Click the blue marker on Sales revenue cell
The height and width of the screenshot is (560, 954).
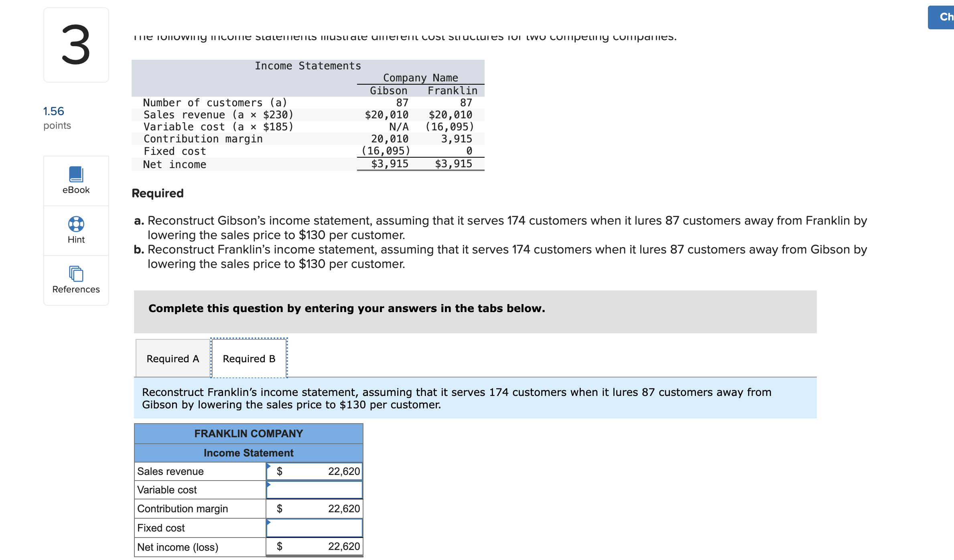point(268,467)
